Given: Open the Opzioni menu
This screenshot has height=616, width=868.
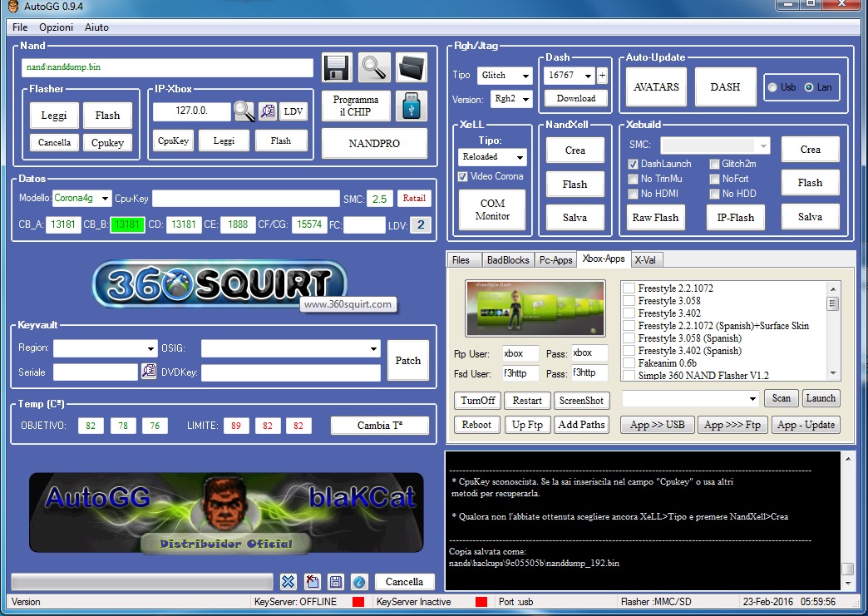Looking at the screenshot, I should pyautogui.click(x=57, y=27).
